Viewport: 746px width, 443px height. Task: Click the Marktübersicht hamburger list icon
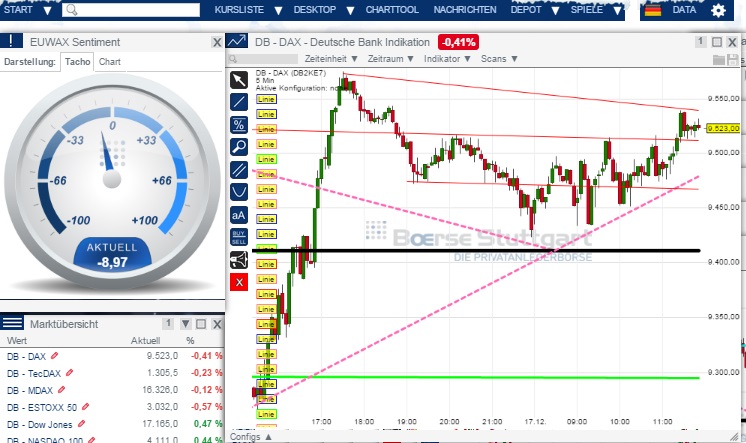pyautogui.click(x=12, y=323)
